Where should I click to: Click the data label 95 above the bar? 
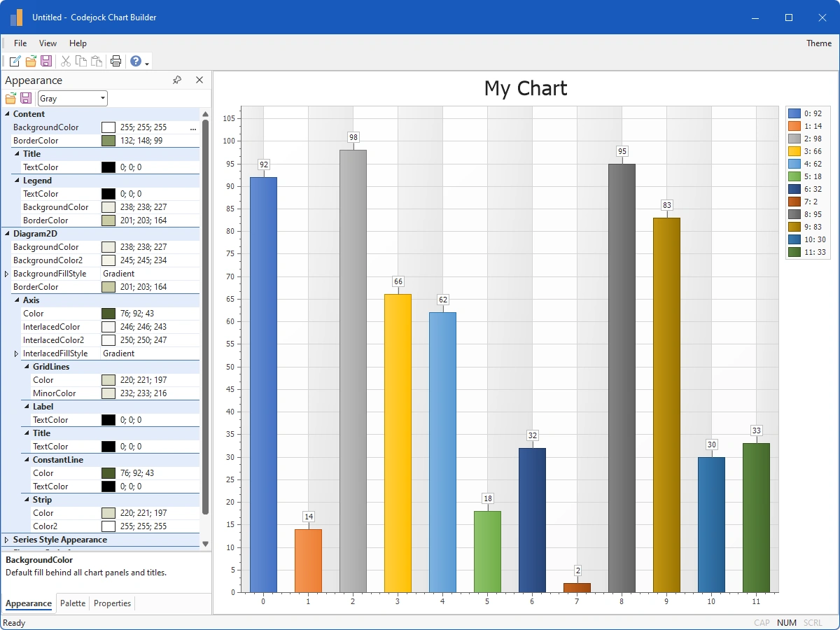(x=622, y=151)
